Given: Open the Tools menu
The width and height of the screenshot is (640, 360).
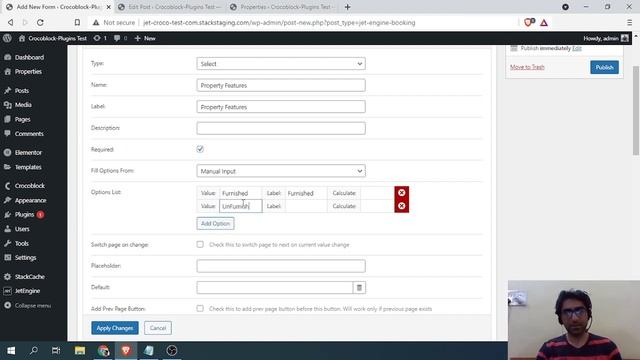Looking at the screenshot, I should coord(22,243).
